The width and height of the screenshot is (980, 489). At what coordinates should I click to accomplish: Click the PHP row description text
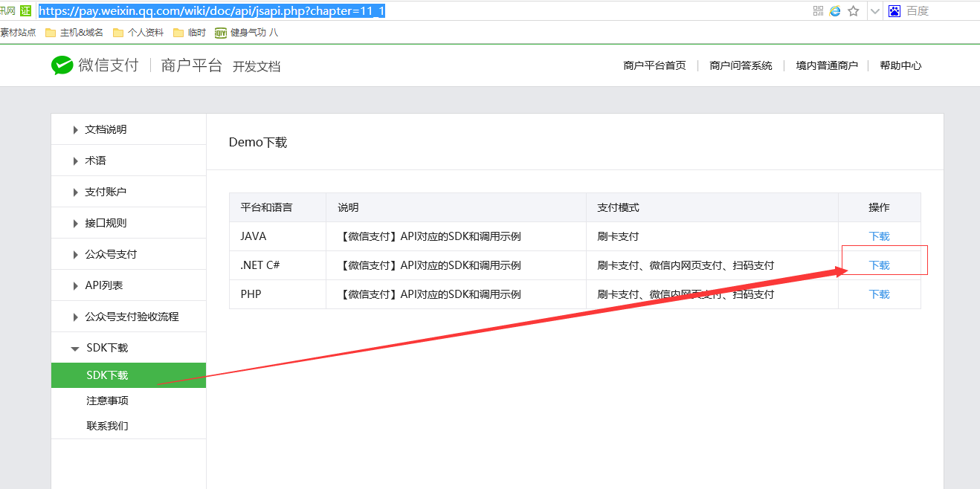[x=429, y=294]
